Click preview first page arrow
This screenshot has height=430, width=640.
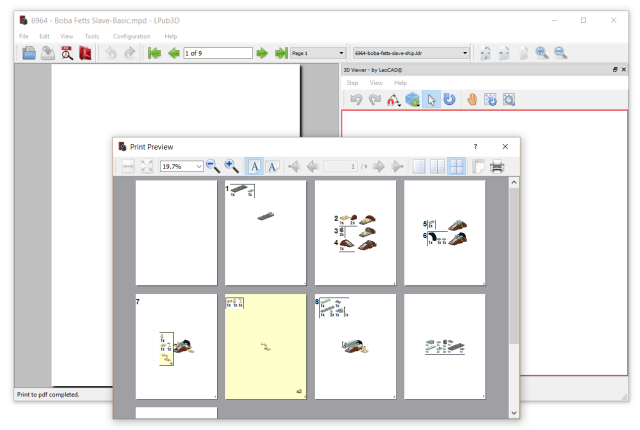(x=294, y=166)
